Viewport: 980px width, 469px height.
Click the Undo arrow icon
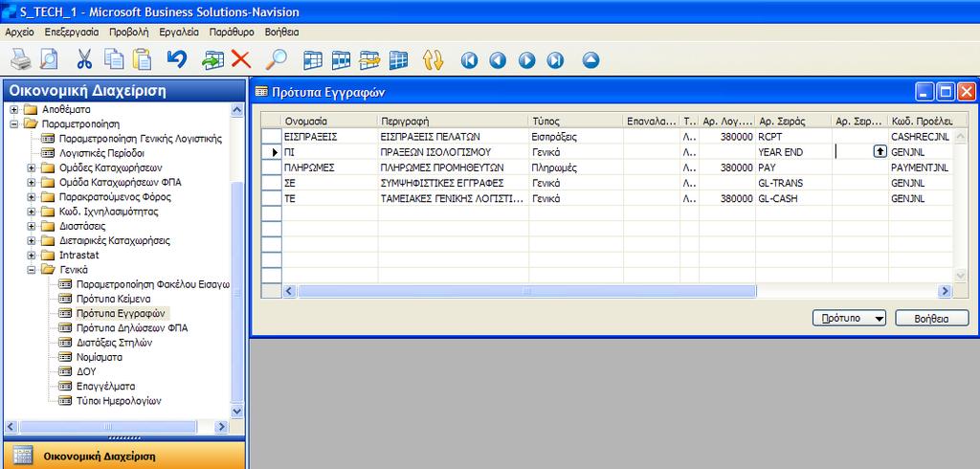[x=177, y=60]
